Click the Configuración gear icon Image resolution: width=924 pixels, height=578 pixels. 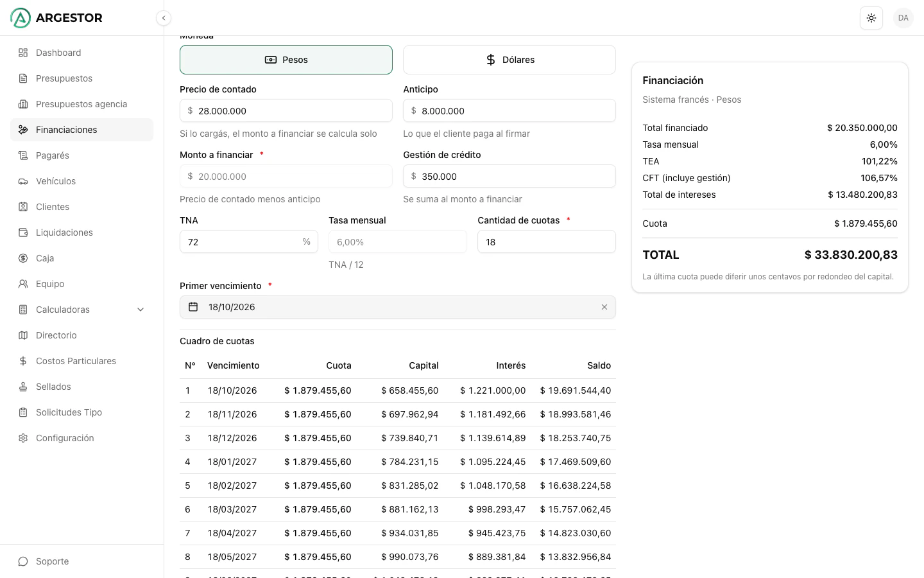coord(23,438)
